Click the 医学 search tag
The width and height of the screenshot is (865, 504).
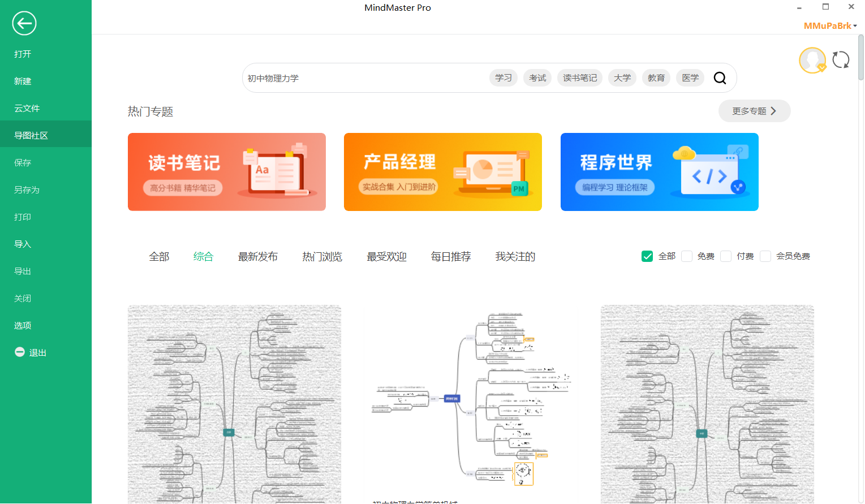(690, 78)
